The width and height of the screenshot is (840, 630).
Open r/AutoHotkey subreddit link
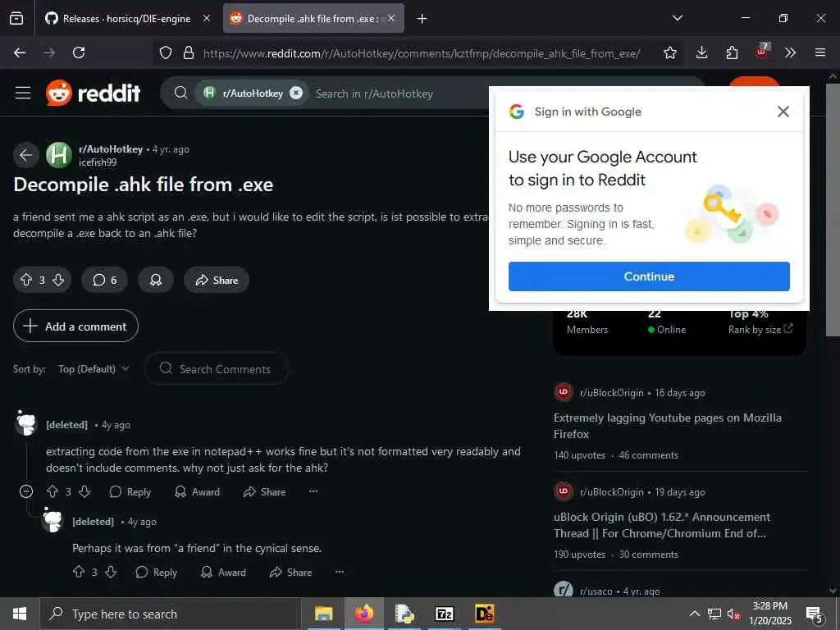[111, 149]
